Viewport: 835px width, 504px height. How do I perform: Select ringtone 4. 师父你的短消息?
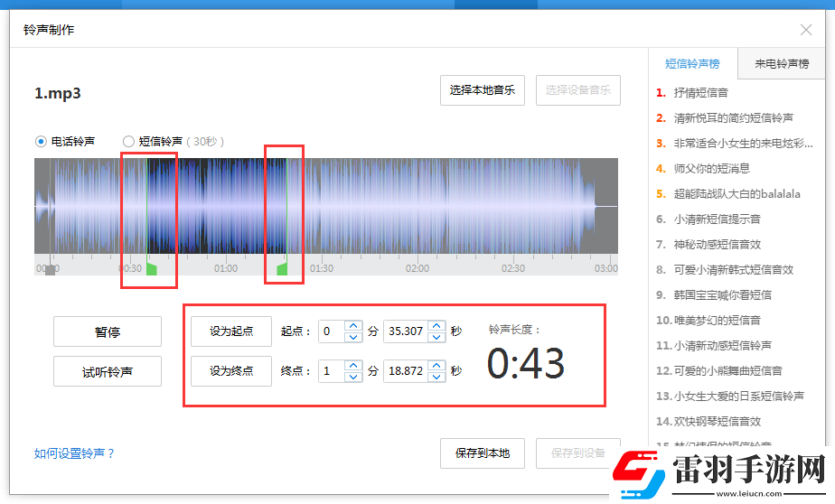coord(703,169)
